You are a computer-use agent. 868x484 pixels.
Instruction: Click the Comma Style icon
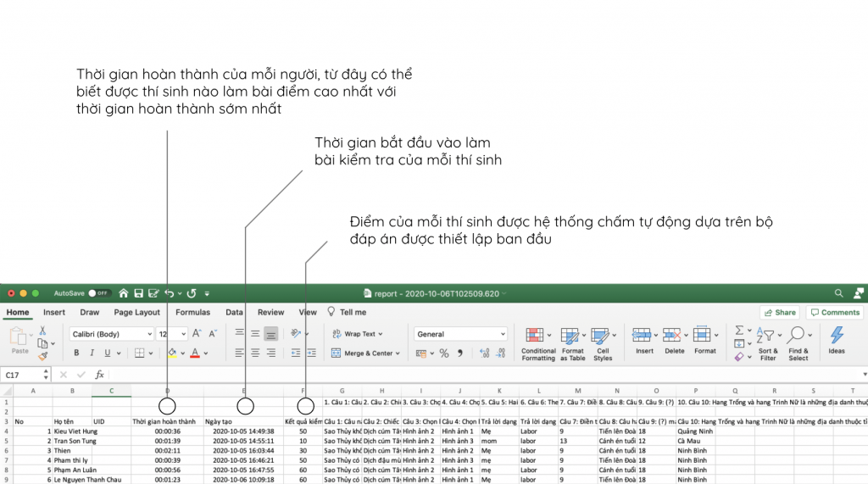click(460, 353)
